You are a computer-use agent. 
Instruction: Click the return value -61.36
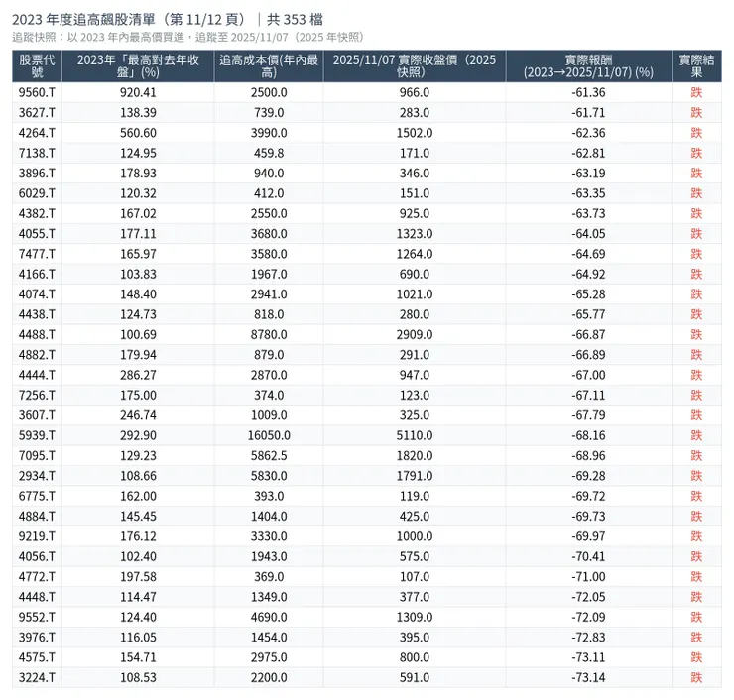tap(588, 92)
